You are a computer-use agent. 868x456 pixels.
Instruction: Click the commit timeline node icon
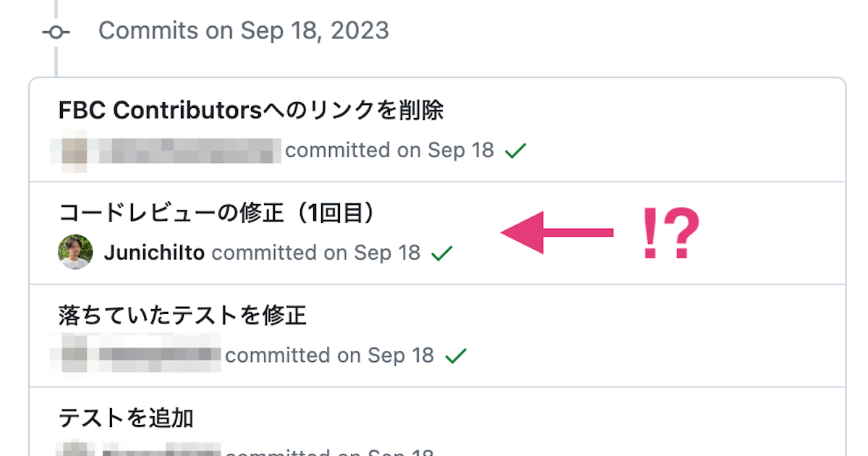(x=56, y=32)
